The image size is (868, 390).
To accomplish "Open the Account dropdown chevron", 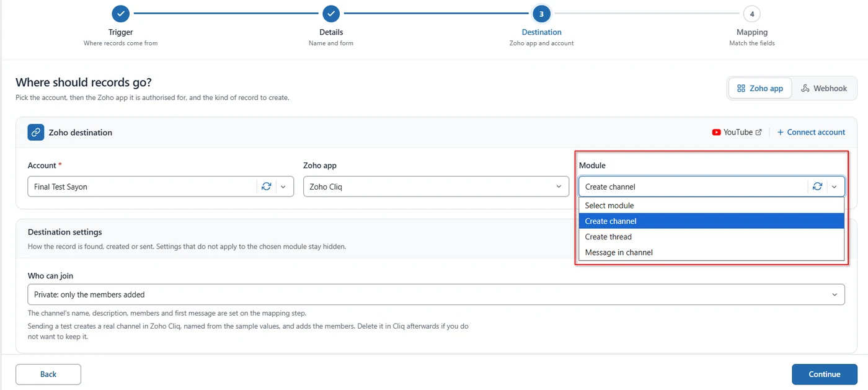I will point(283,187).
